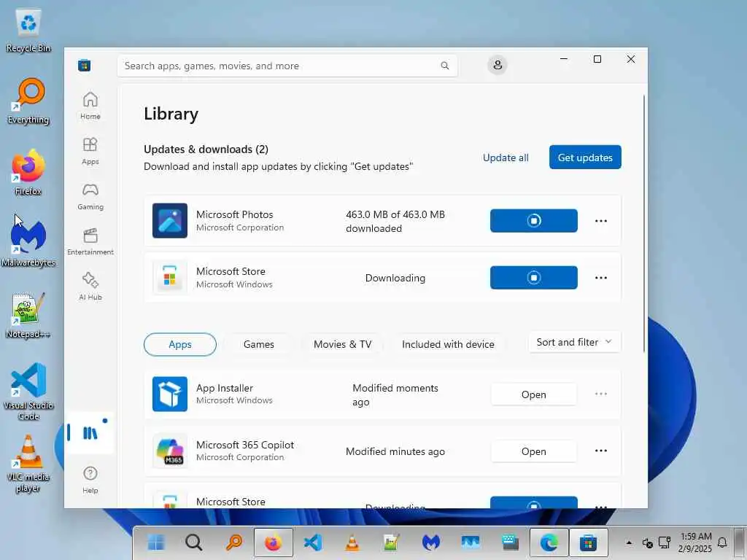Open the taskbar clock showing 1:59 AM
The height and width of the screenshot is (560, 747).
click(x=695, y=542)
